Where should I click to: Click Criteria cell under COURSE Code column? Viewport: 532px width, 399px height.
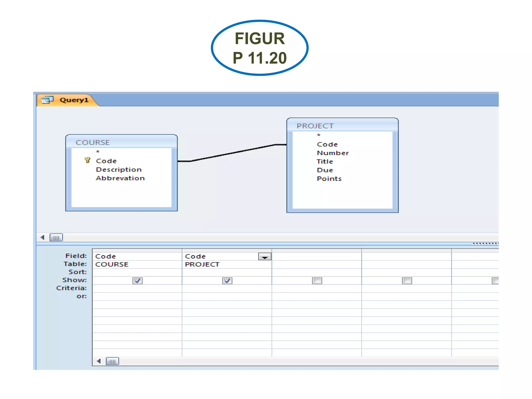pyautogui.click(x=137, y=288)
